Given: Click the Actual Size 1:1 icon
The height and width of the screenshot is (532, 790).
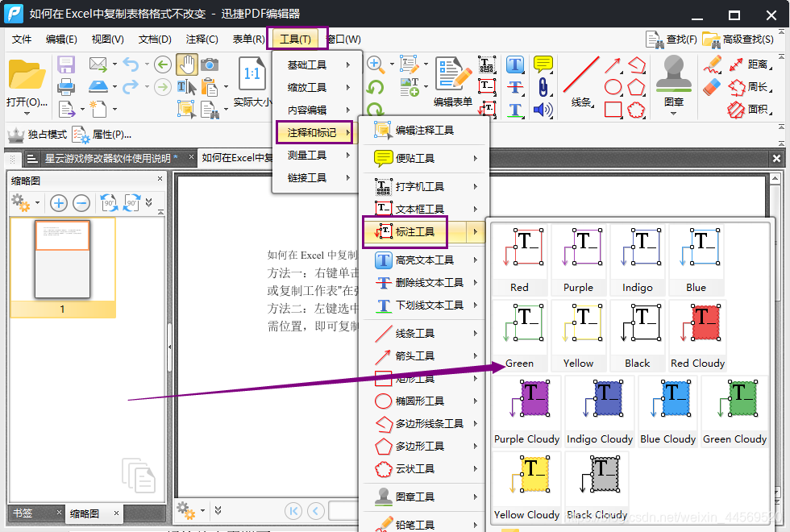Looking at the screenshot, I should pos(252,74).
